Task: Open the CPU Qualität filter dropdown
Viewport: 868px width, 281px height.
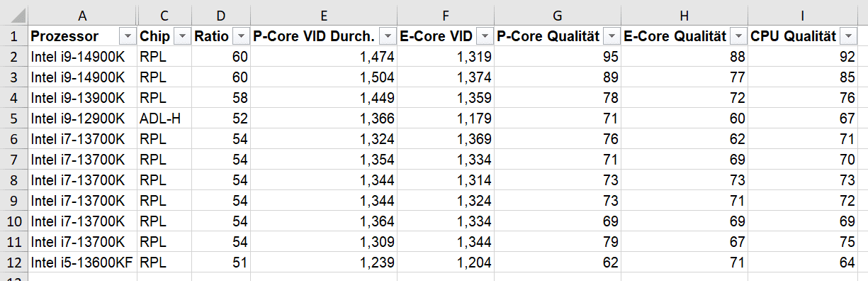Action: click(848, 36)
